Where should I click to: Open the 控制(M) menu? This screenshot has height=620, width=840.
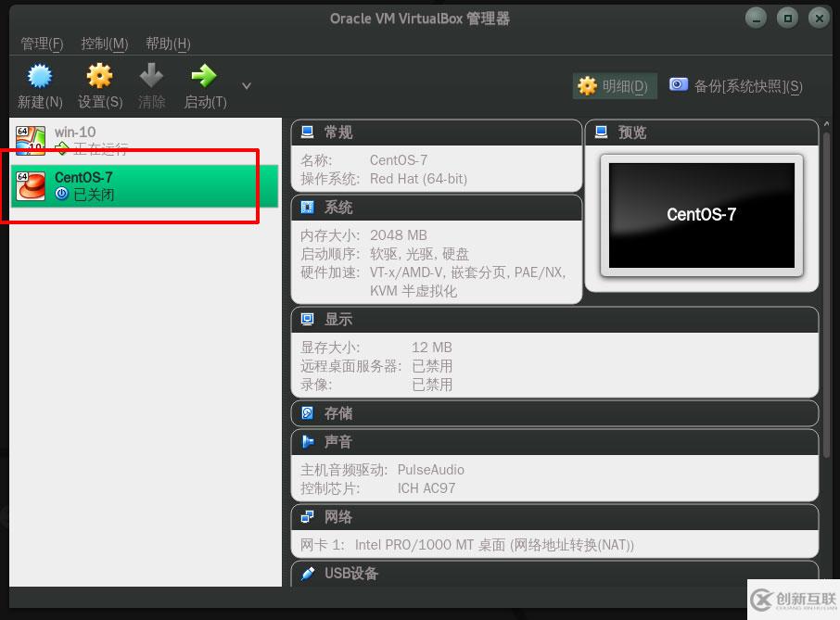pyautogui.click(x=105, y=44)
